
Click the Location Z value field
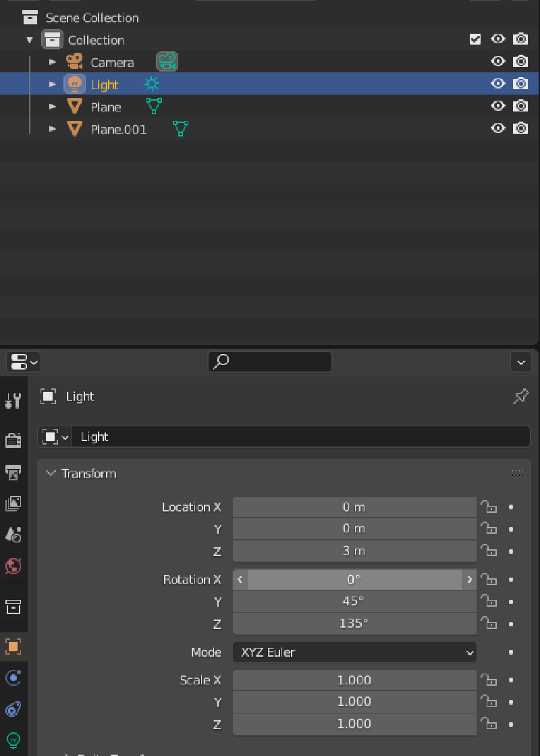click(354, 551)
